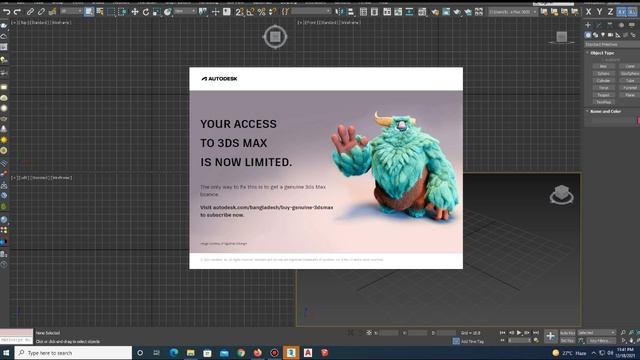Activate the Select Object tool
The height and width of the screenshot is (360, 640).
[89, 12]
